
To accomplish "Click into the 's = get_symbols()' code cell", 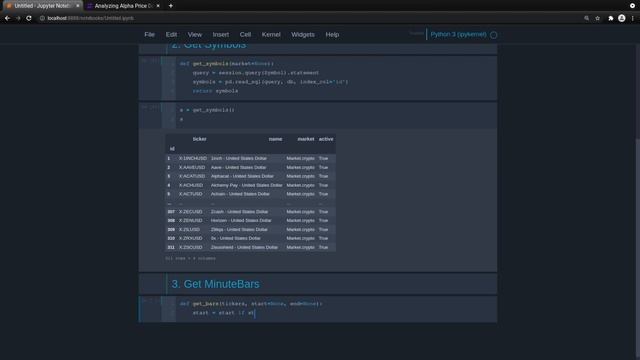I will pos(336,115).
